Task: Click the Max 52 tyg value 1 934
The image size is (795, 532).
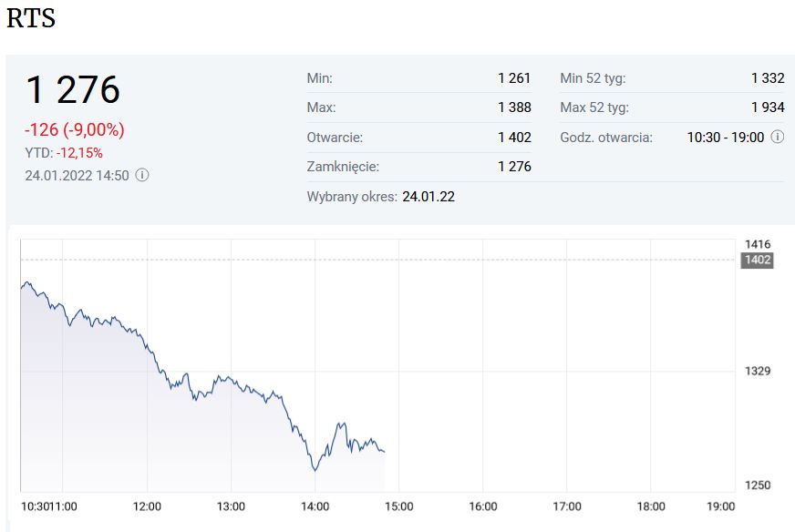Action: pos(767,107)
